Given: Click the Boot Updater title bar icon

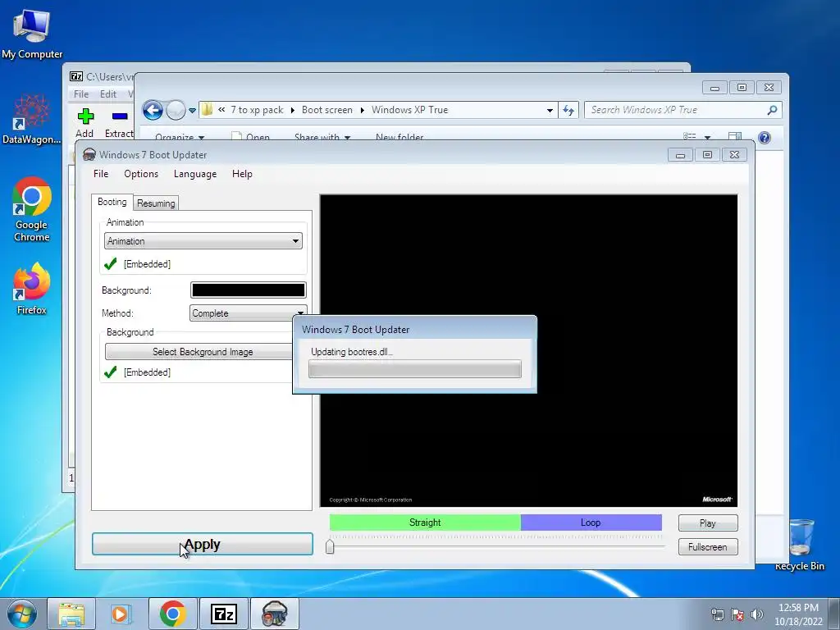Looking at the screenshot, I should [89, 155].
